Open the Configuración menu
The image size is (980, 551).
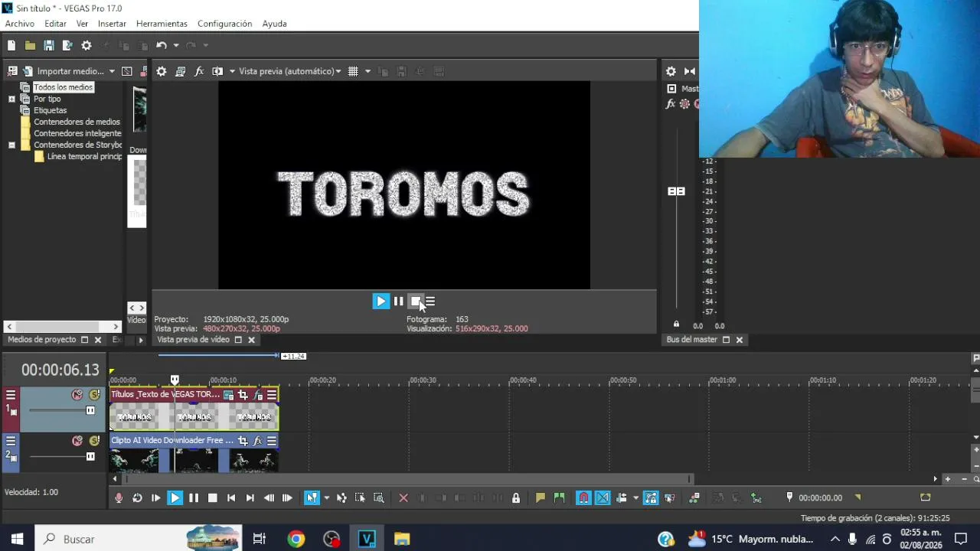pyautogui.click(x=224, y=24)
